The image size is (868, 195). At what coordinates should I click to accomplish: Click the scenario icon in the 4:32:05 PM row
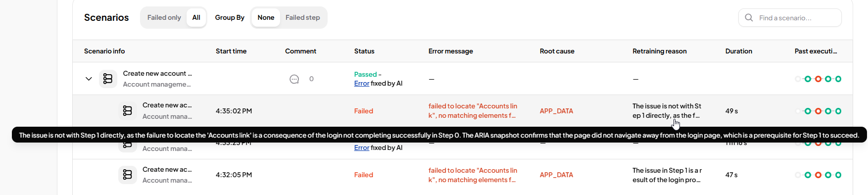(x=127, y=175)
